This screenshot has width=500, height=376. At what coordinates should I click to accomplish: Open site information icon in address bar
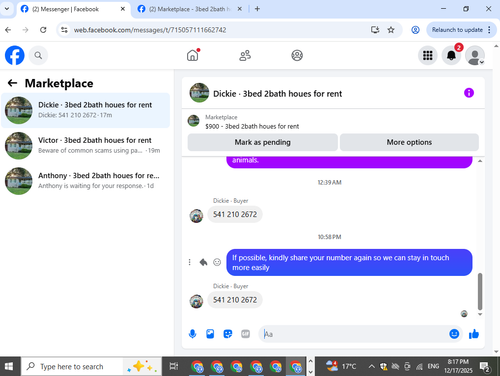pyautogui.click(x=64, y=30)
